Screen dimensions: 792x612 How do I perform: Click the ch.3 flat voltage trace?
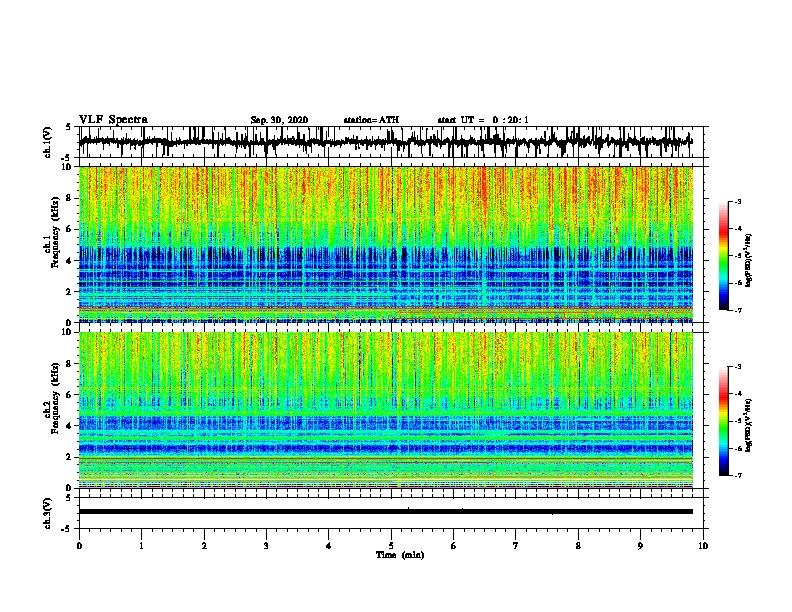pyautogui.click(x=386, y=512)
